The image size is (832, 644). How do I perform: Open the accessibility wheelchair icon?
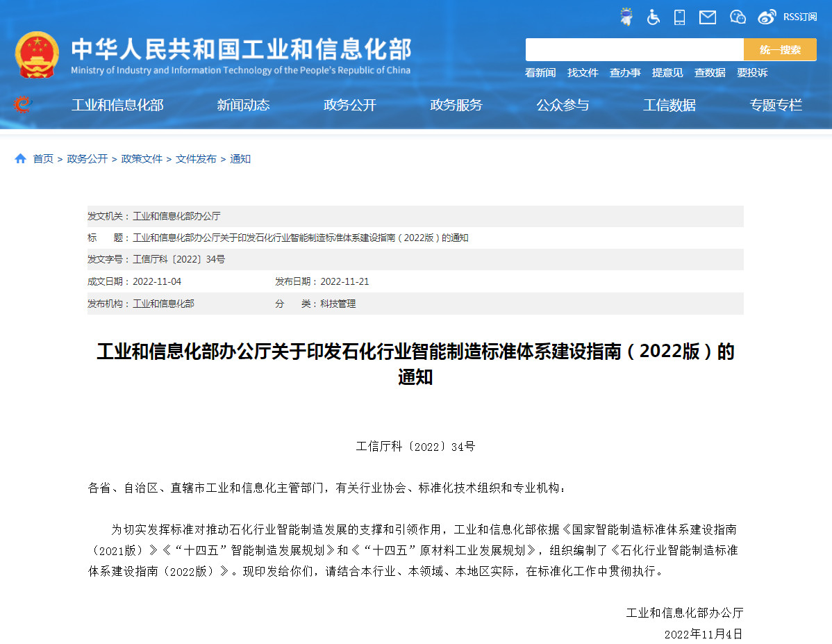(x=654, y=17)
